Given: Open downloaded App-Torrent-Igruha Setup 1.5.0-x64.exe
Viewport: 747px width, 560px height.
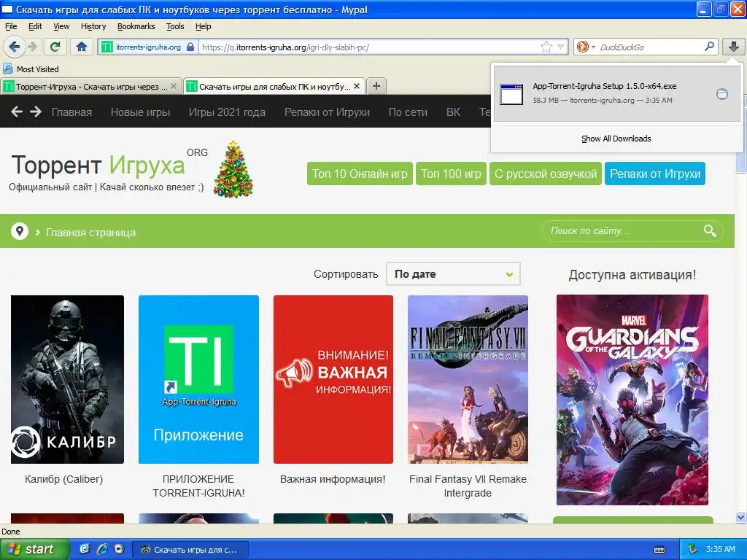Looking at the screenshot, I should [x=605, y=93].
